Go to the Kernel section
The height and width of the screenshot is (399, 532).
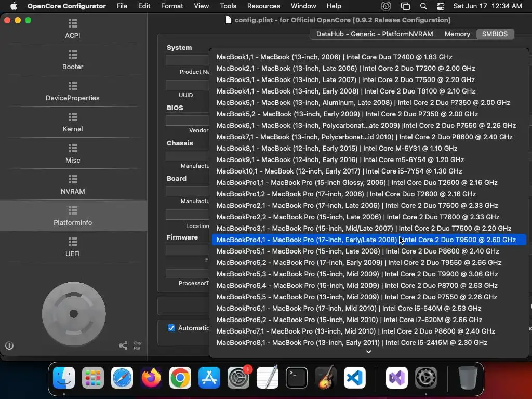coord(73,123)
